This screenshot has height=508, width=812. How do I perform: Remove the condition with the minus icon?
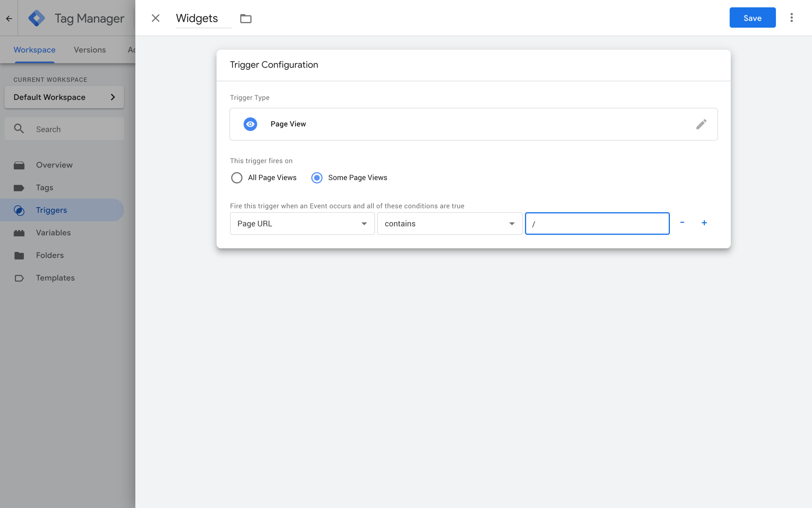[x=682, y=223]
